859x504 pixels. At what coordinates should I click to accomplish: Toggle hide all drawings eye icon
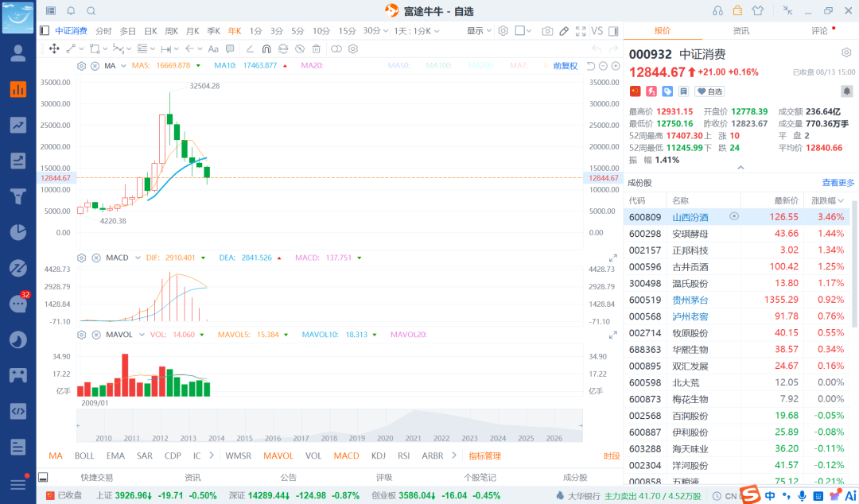300,48
